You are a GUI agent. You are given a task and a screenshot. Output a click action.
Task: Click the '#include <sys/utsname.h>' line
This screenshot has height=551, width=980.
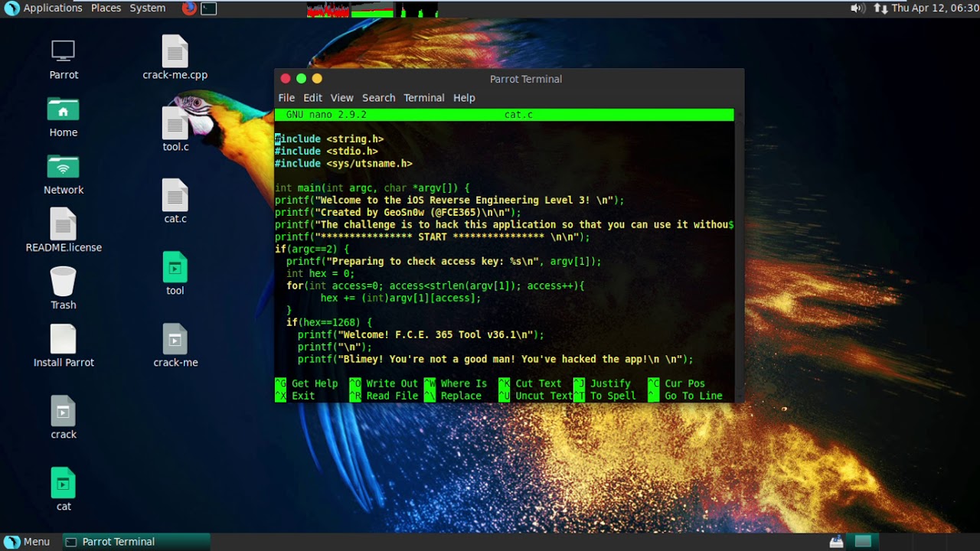(344, 164)
